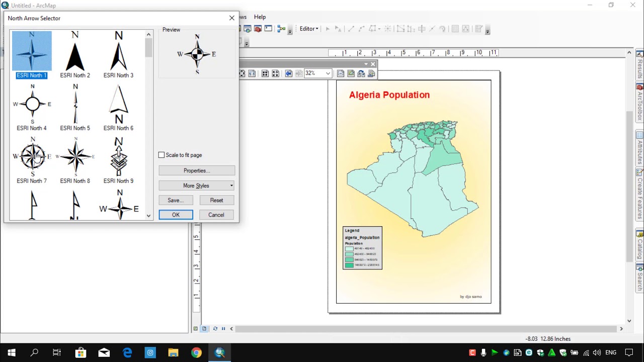Open the Python window icon
This screenshot has width=644, height=362.
[x=268, y=29]
